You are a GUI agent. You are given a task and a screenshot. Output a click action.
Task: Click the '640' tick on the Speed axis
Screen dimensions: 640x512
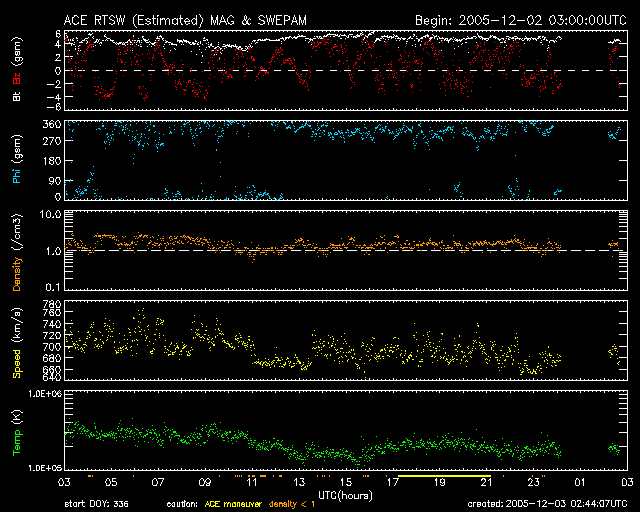(x=52, y=377)
